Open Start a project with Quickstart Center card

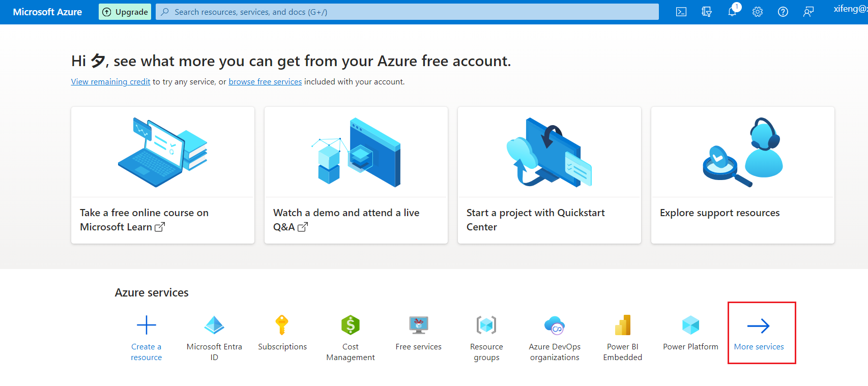549,175
